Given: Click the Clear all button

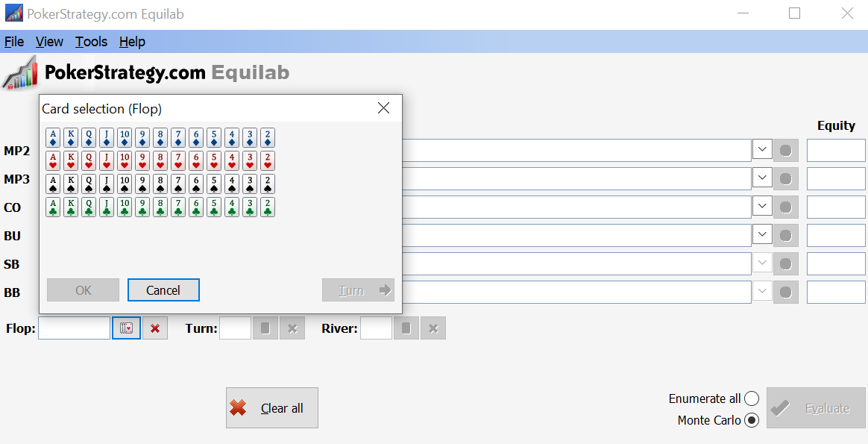Looking at the screenshot, I should point(271,408).
